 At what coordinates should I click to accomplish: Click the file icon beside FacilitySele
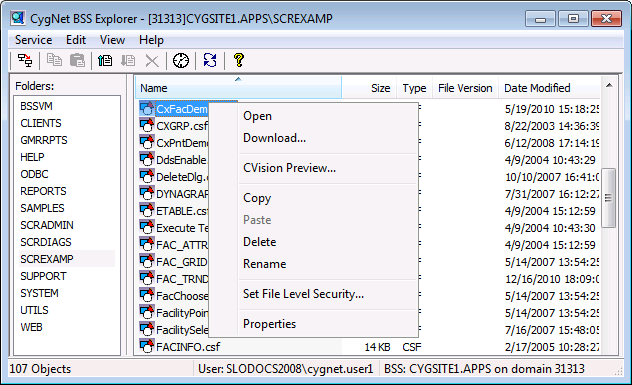[x=147, y=329]
